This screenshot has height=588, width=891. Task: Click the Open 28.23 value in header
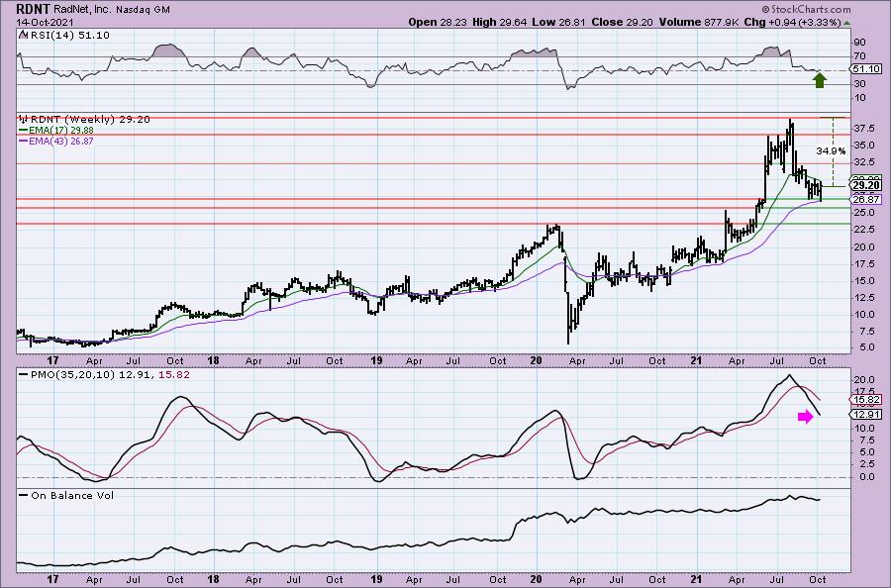[438, 22]
